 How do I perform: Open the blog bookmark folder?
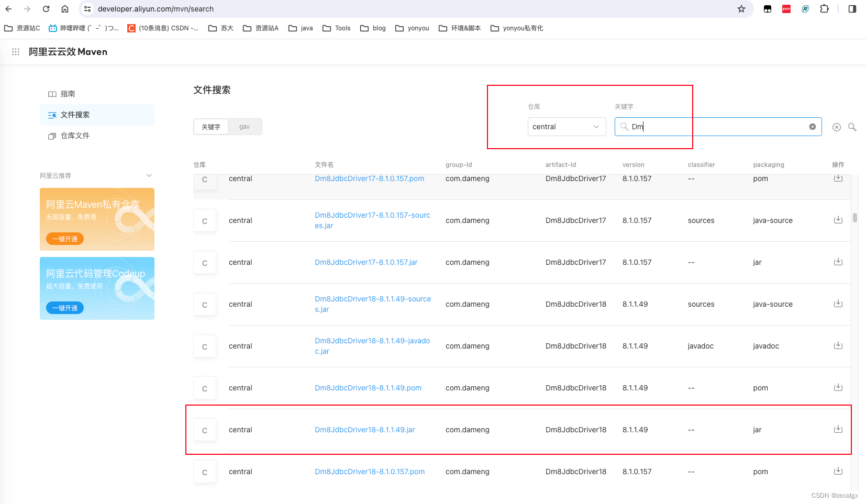coord(373,28)
